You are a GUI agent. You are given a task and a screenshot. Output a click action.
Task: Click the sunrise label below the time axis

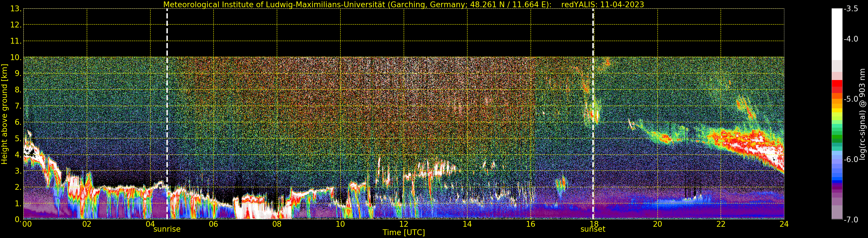pos(167,229)
